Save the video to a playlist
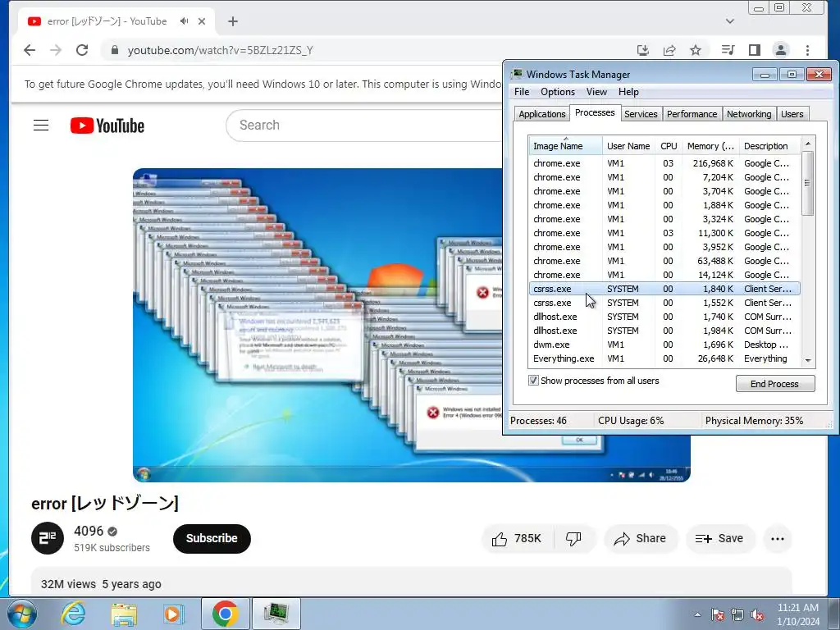Screen dimensions: 840x630 click(x=719, y=538)
